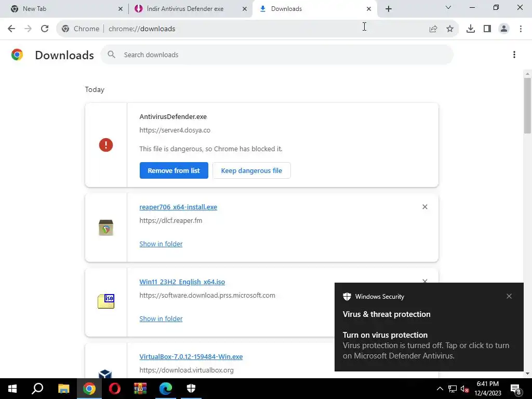Show hidden system tray icons
Screen dimensions: 532x399
[x=440, y=389]
